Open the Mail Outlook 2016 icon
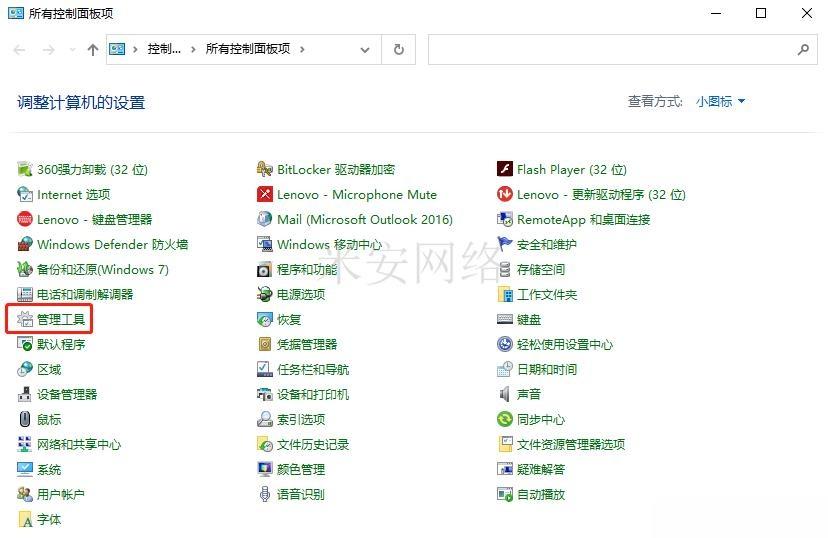828x538 pixels. click(x=265, y=219)
